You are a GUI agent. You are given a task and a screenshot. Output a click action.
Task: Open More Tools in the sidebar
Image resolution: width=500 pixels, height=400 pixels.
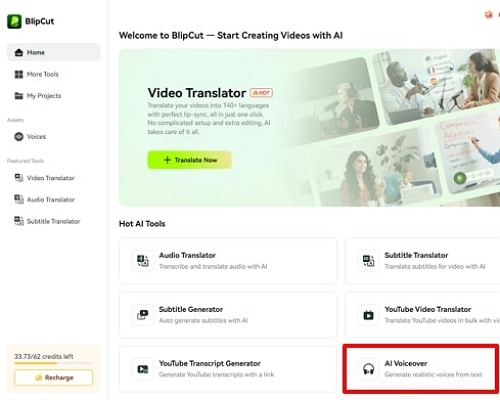[x=53, y=74]
